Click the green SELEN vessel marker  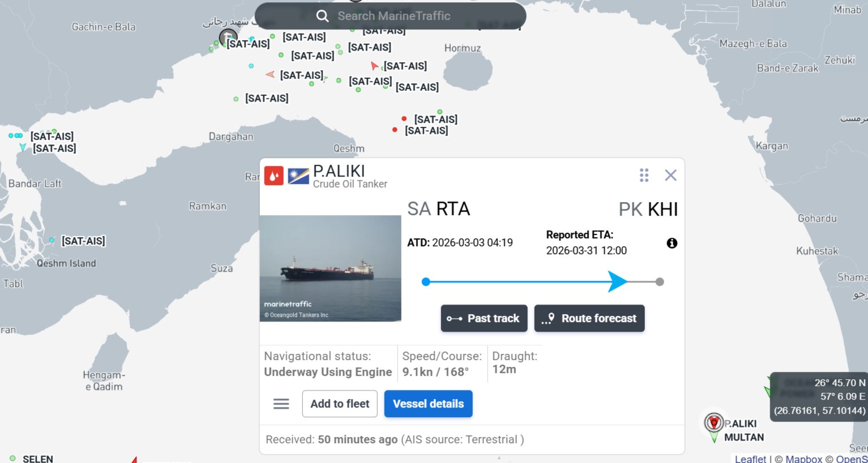point(12,458)
